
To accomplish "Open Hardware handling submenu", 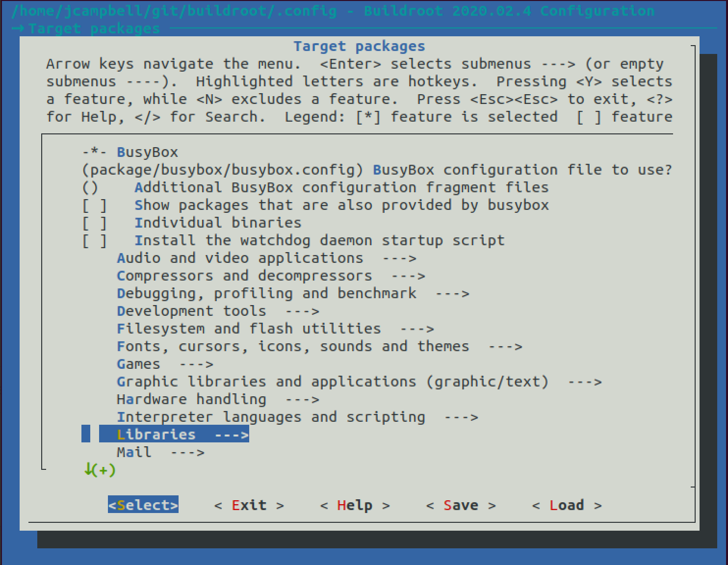I will point(218,399).
